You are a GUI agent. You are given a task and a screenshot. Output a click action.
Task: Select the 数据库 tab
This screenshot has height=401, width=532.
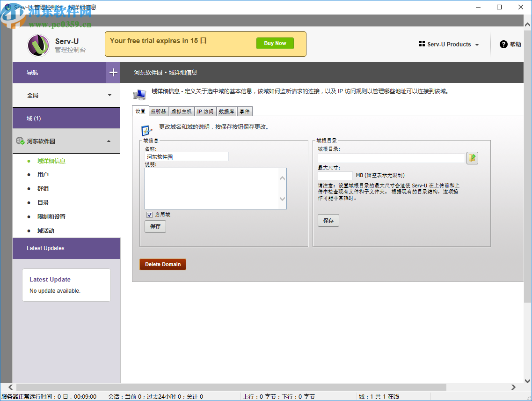[226, 111]
